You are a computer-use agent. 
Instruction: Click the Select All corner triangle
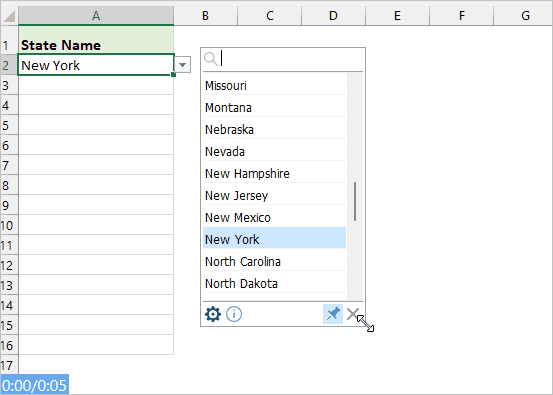pos(9,16)
